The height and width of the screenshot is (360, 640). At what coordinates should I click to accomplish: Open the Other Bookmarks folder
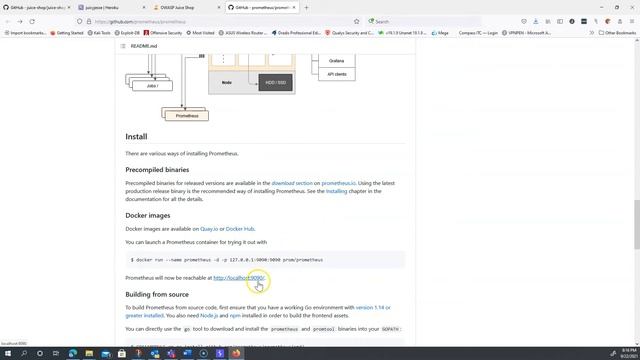click(x=617, y=33)
